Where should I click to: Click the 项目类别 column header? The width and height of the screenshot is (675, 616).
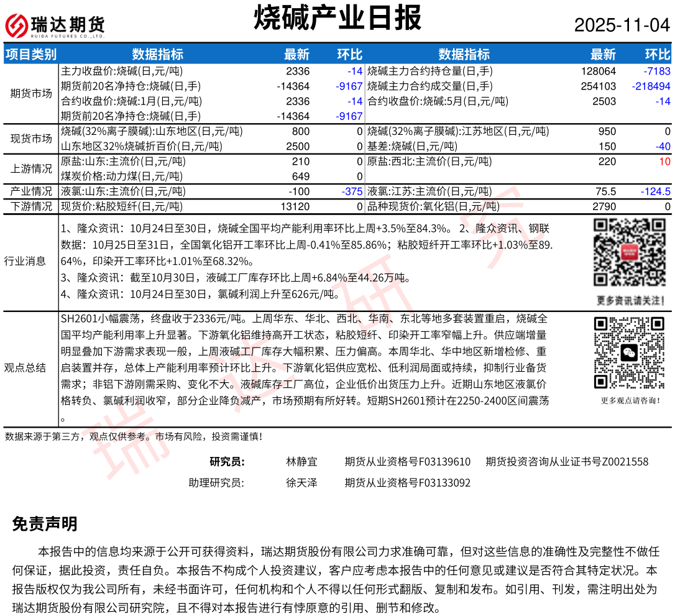31,54
